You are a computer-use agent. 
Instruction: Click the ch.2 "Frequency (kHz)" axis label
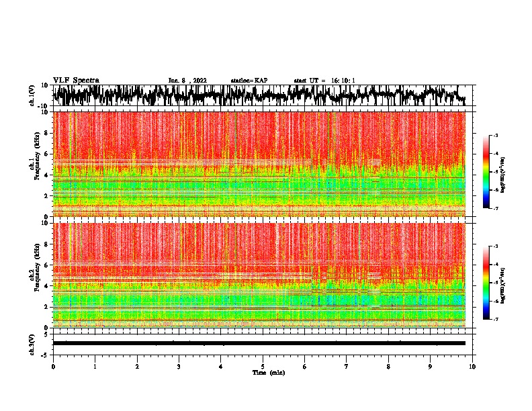pyautogui.click(x=37, y=267)
